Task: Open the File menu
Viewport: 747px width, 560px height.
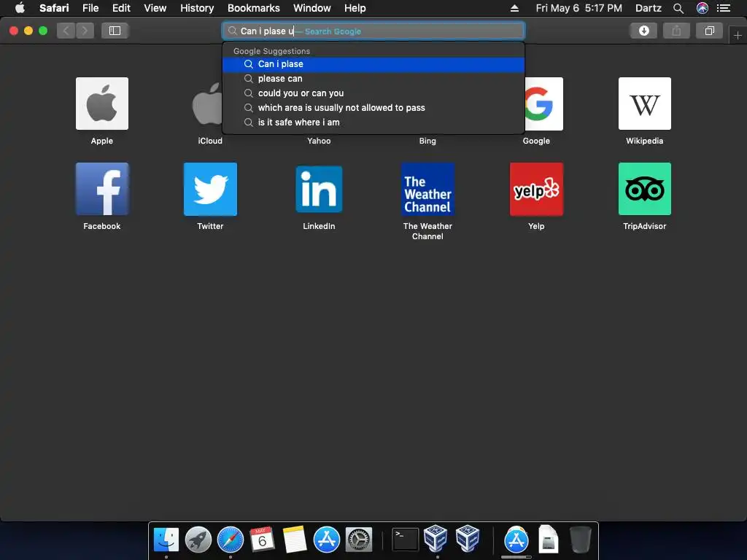Action: tap(90, 8)
